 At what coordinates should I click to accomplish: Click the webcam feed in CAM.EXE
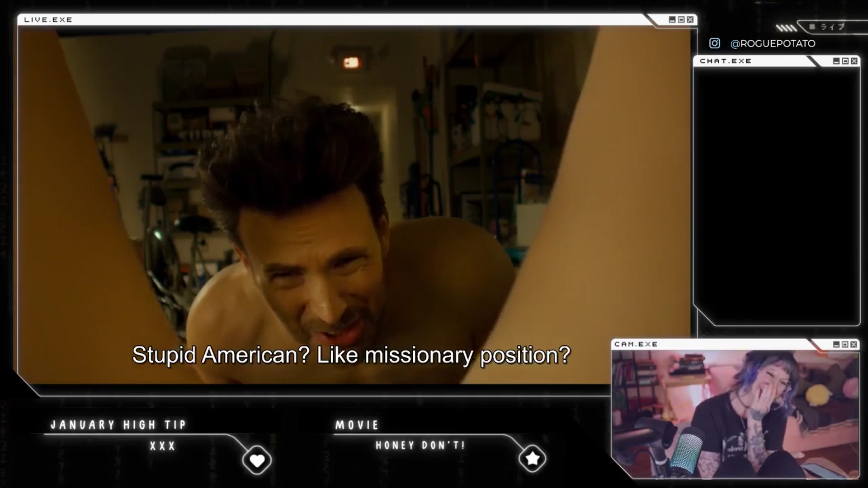pos(736,414)
